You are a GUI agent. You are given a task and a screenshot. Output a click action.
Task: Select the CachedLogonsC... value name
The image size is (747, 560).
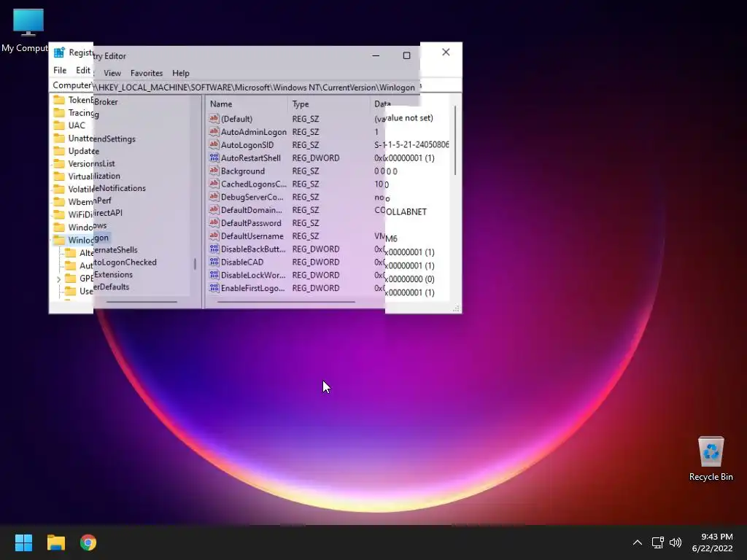pyautogui.click(x=254, y=184)
